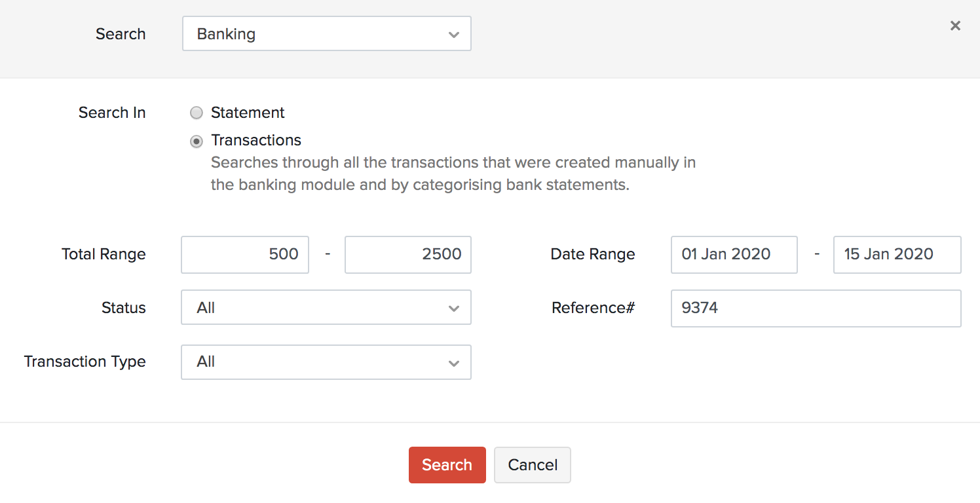Click the Status label
Image resolution: width=980 pixels, height=503 pixels.
[x=124, y=308]
